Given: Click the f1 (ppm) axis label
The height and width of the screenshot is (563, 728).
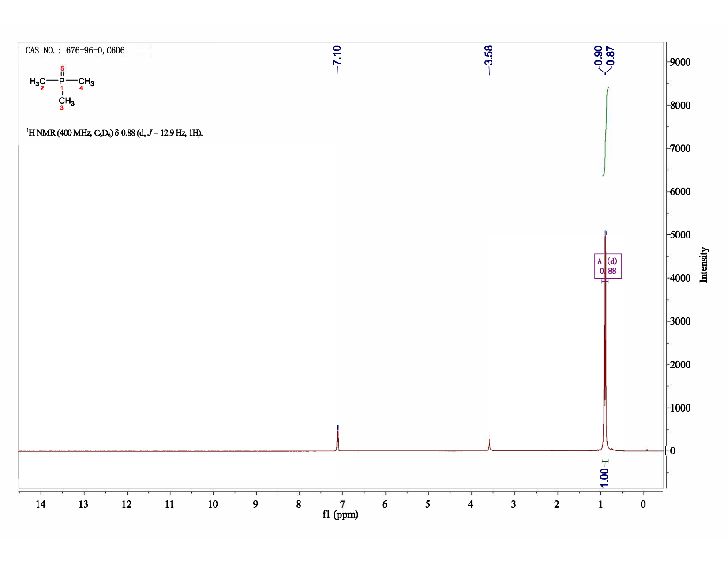Looking at the screenshot, I should point(340,514).
